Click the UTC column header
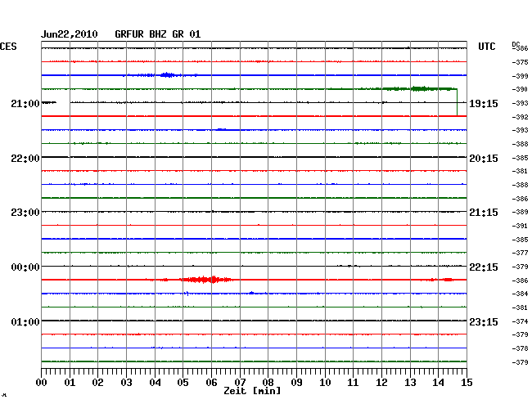The width and height of the screenshot is (532, 404). pyautogui.click(x=487, y=47)
